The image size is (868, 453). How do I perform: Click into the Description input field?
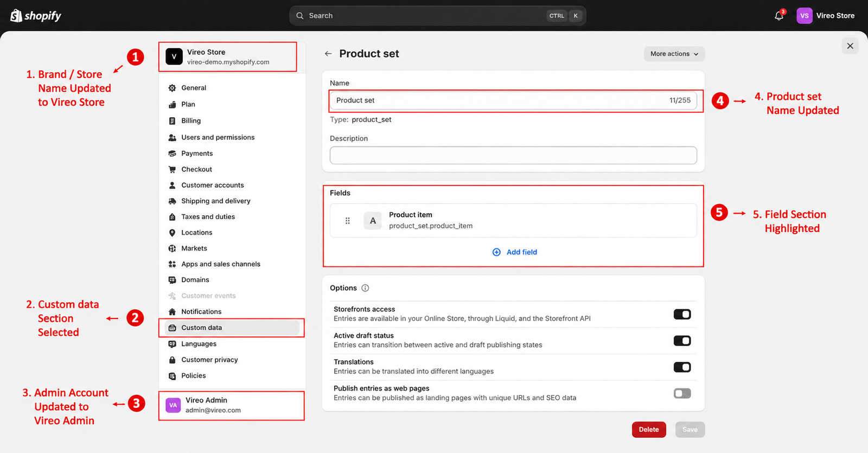(513, 155)
